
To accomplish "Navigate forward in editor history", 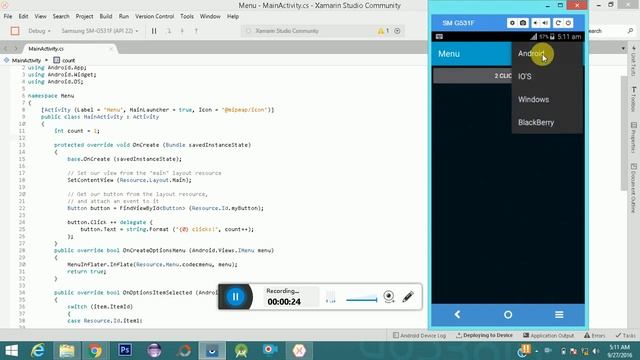I will pyautogui.click(x=16, y=49).
